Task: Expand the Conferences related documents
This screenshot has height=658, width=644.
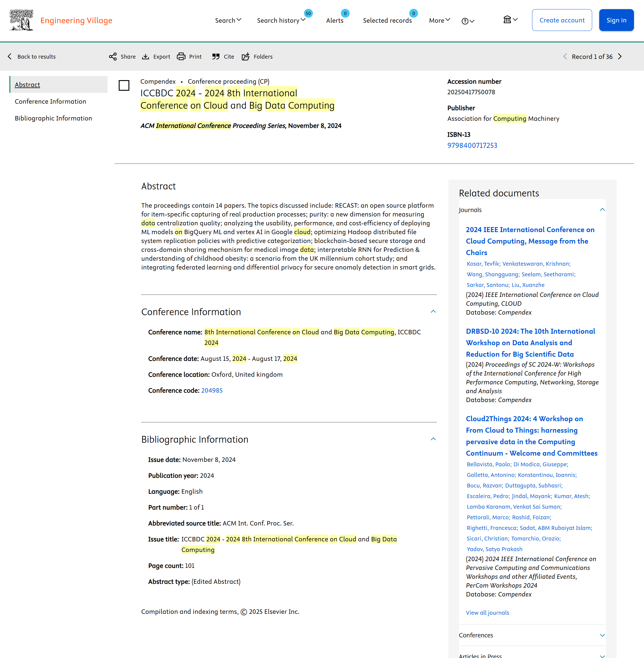Action: tap(602, 635)
